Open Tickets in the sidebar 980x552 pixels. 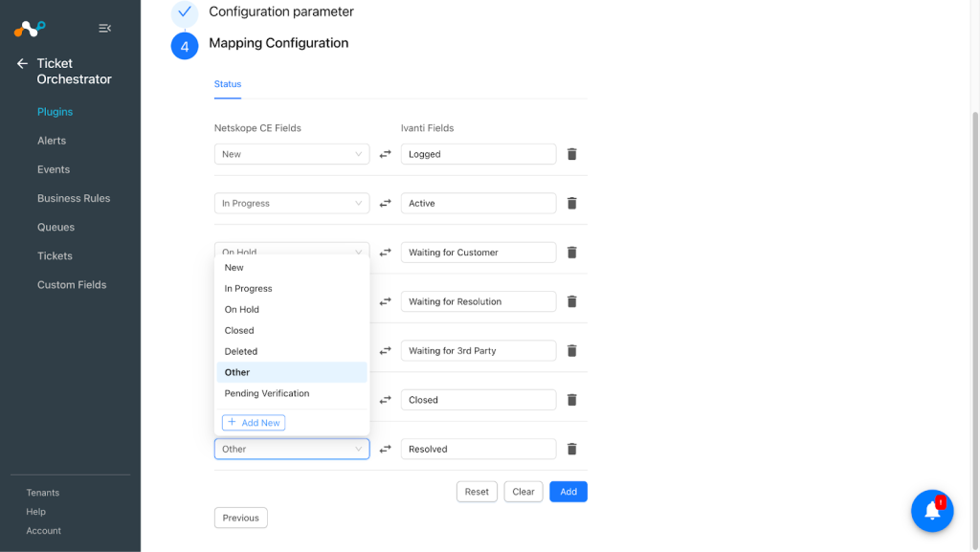(55, 256)
